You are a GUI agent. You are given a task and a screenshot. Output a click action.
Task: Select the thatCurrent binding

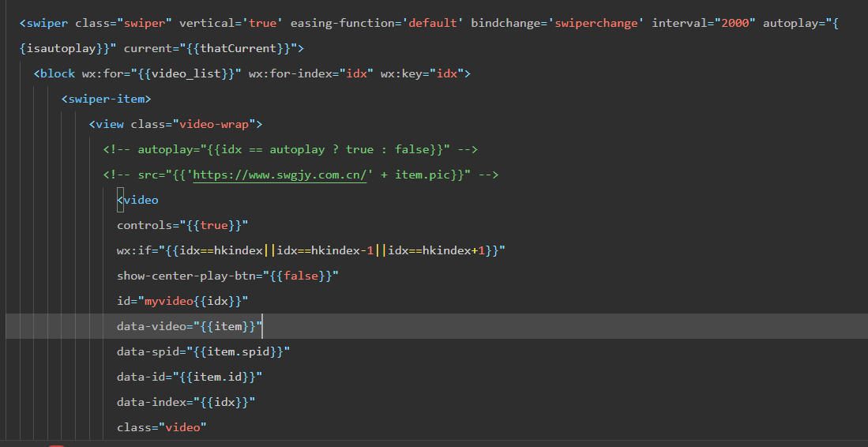click(238, 49)
